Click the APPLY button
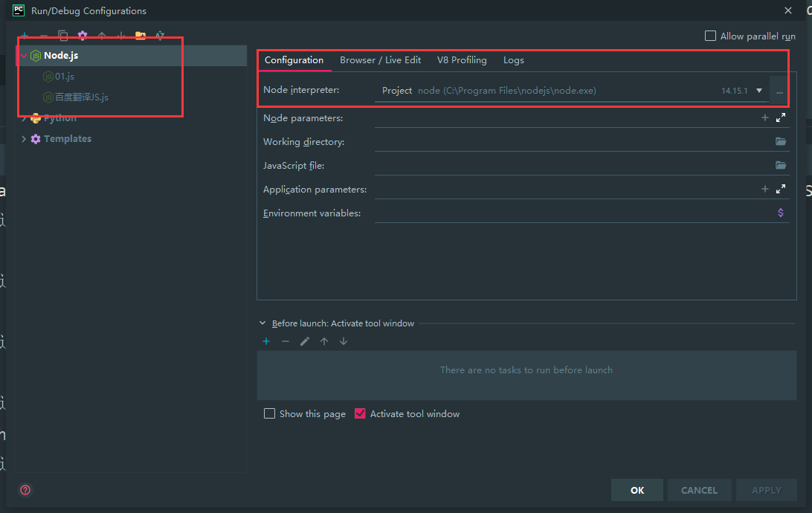 coord(767,490)
